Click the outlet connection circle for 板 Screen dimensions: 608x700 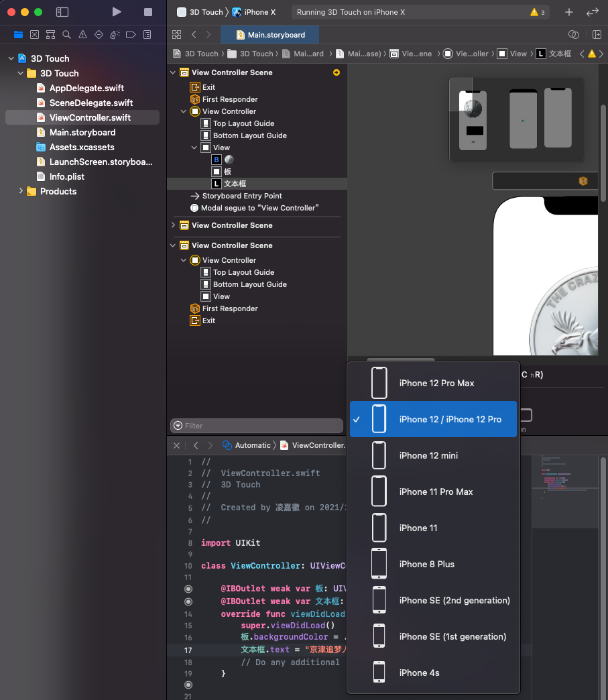pyautogui.click(x=188, y=589)
